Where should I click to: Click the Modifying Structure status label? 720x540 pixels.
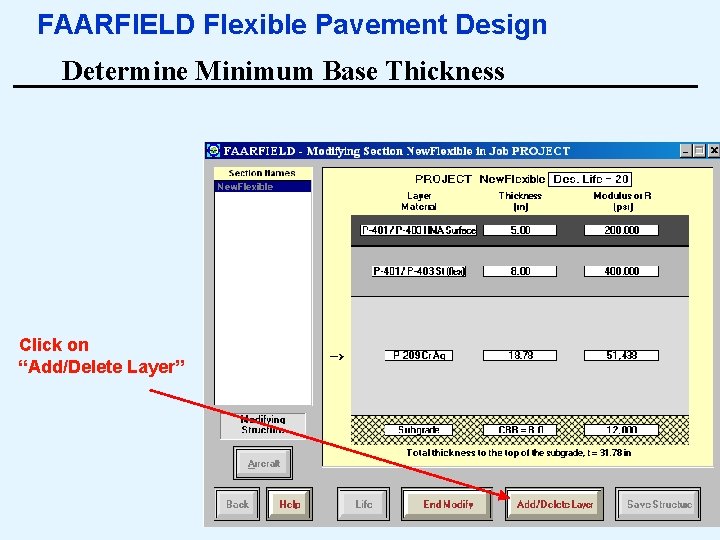click(263, 425)
